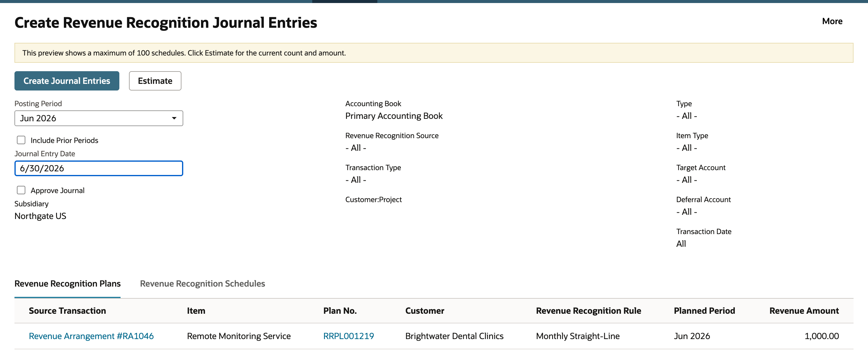868x362 pixels.
Task: Open plan RRPL001219 link
Action: [348, 336]
